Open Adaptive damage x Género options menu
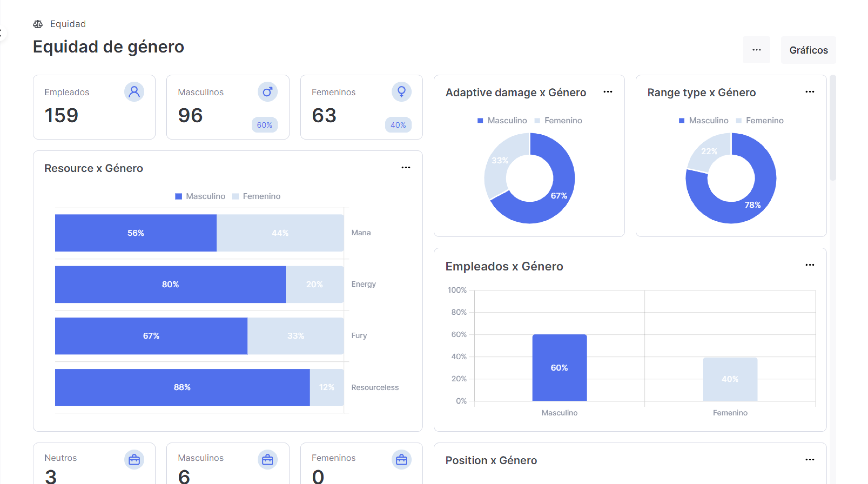This screenshot has height=484, width=868. (x=608, y=92)
